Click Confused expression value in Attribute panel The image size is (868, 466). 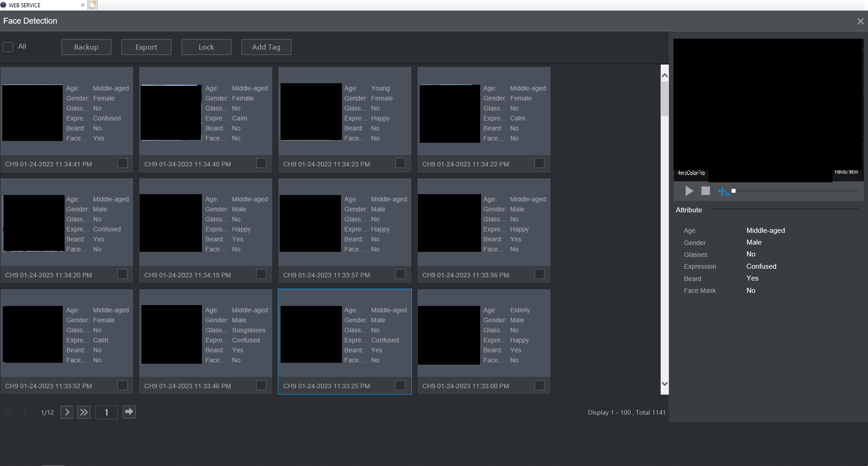[761, 266]
